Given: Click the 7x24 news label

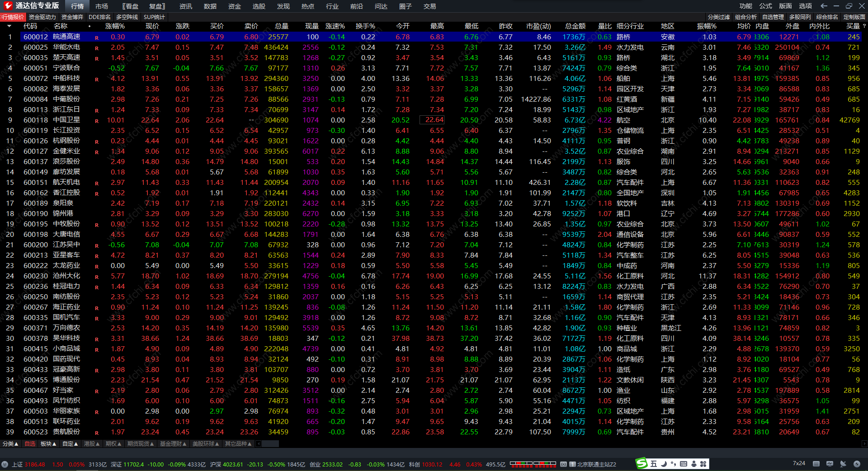Looking at the screenshot, I should pos(799,463).
